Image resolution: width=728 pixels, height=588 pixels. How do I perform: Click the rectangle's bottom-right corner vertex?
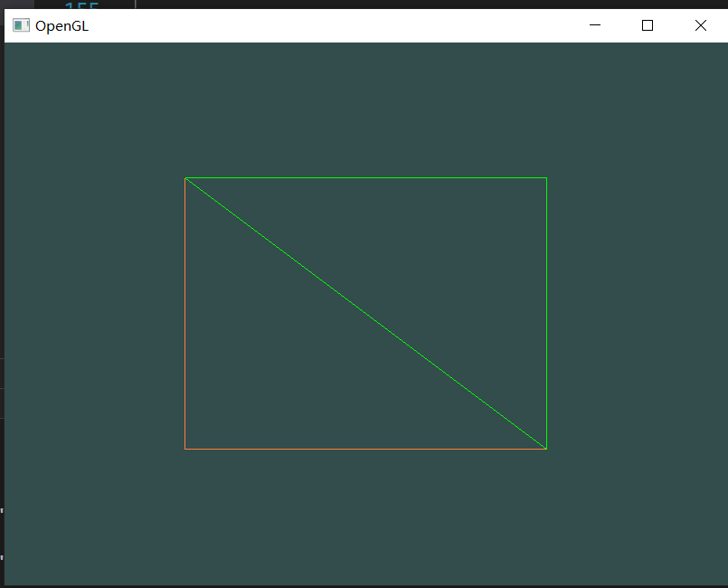[x=546, y=449]
